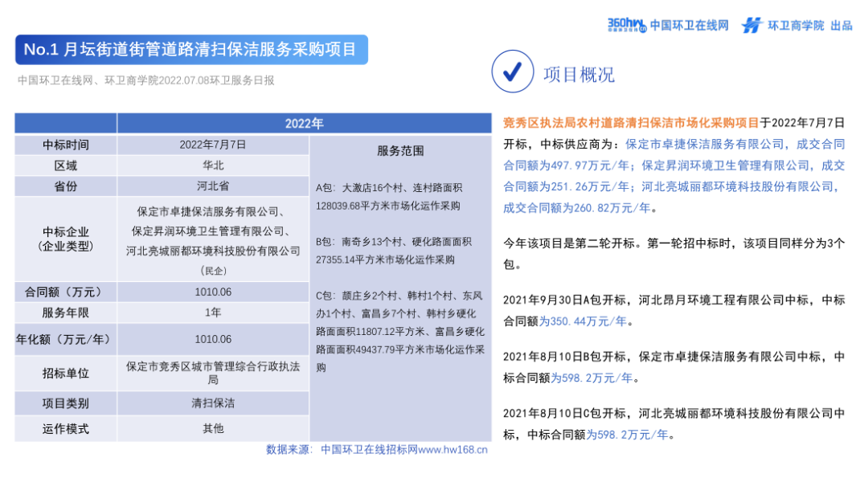
Task: Click the 360hw logo icon
Action: tap(627, 25)
